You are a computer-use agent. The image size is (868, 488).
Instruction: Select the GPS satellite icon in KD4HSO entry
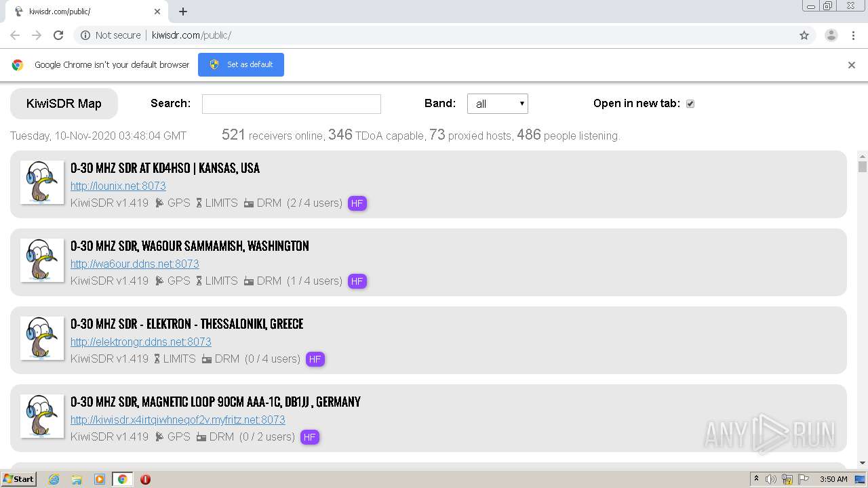tap(159, 203)
